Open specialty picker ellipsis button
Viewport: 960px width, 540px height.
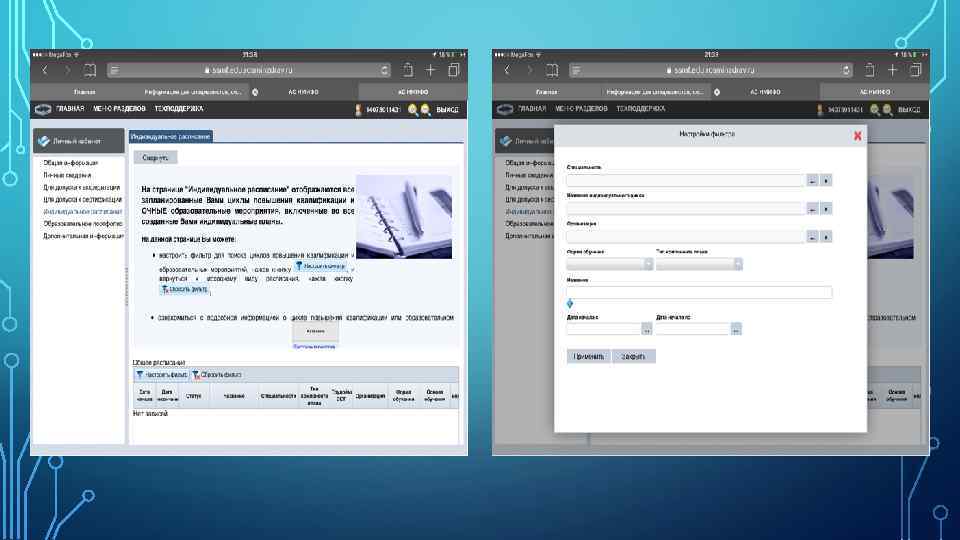pos(812,181)
